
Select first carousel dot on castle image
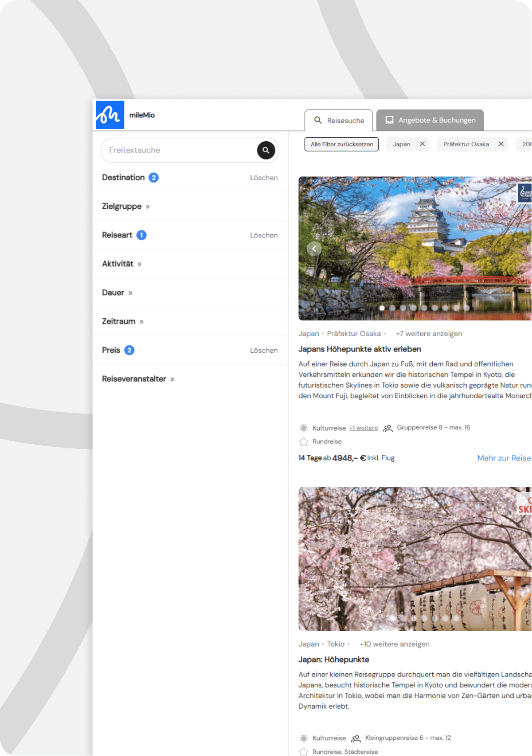(382, 308)
